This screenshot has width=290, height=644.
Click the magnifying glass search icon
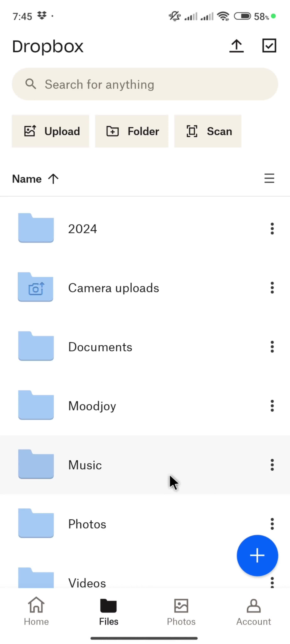31,84
